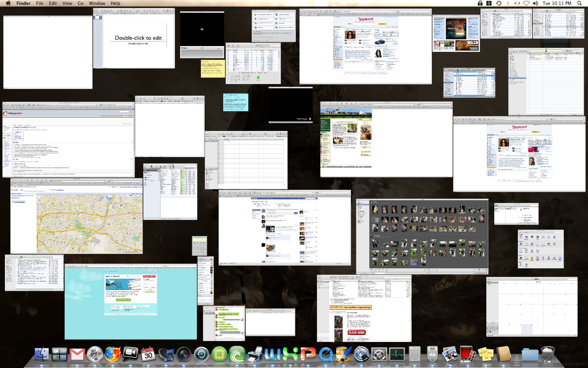Open Stickies from the Dock
The image size is (588, 368).
click(485, 354)
